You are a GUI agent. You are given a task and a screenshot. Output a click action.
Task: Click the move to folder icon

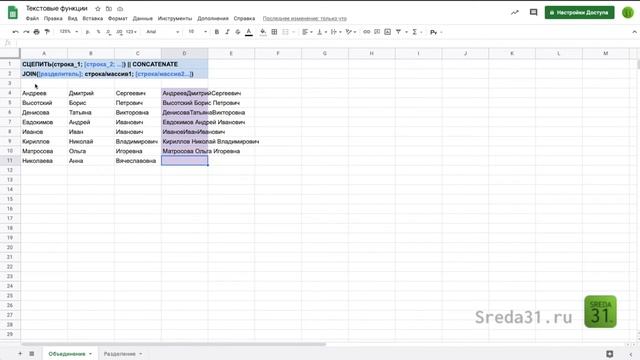click(109, 9)
